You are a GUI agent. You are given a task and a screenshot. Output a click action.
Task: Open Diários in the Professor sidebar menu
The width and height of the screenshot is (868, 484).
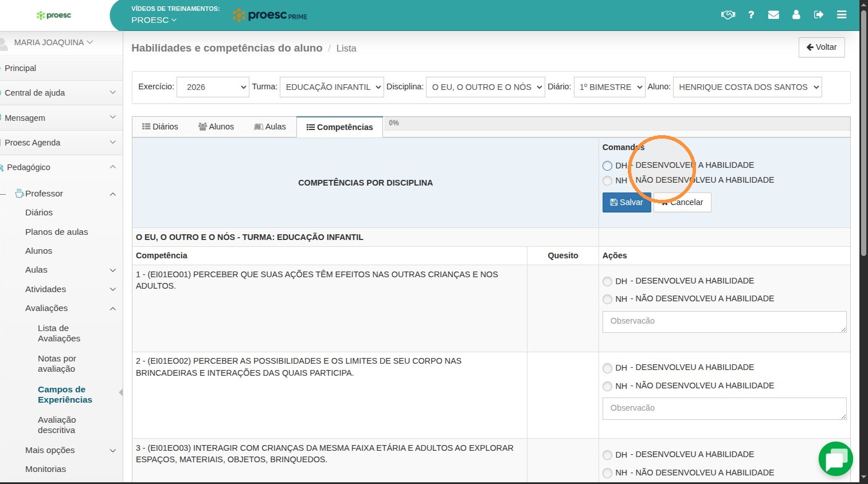(39, 213)
